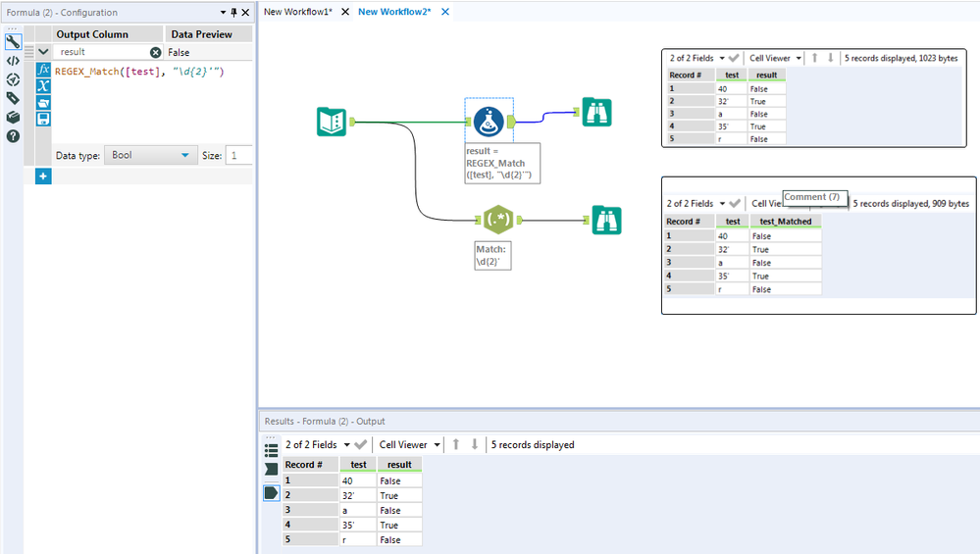Click the Size input field
Screen dimensions: 980x554
pyautogui.click(x=238, y=155)
